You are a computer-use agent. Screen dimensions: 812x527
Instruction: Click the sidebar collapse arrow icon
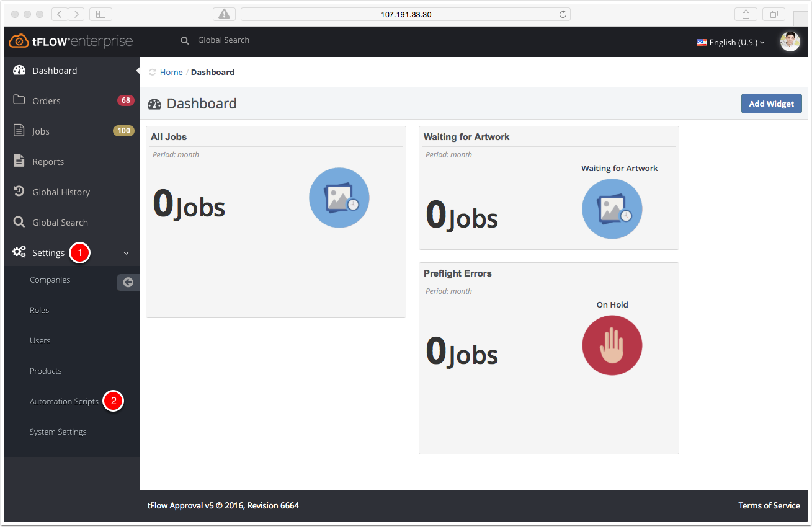pyautogui.click(x=128, y=282)
